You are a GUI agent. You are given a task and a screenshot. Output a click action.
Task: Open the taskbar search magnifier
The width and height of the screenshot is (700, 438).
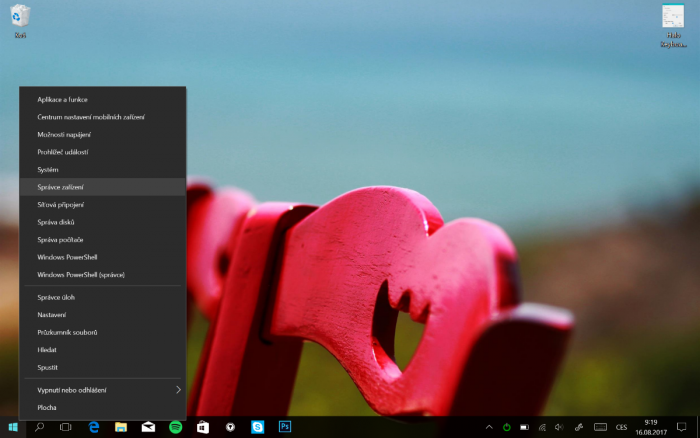(40, 427)
